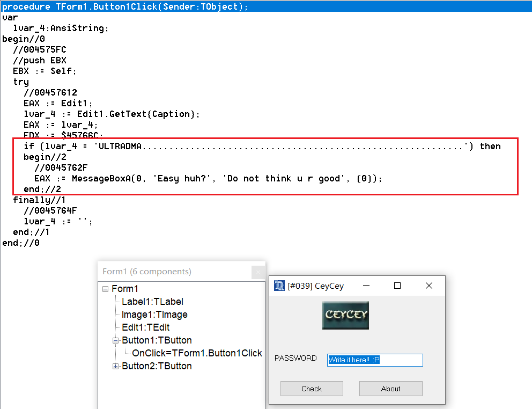
Task: Click the highlighted procedure TForm1.Button1Click line
Action: click(x=125, y=6)
